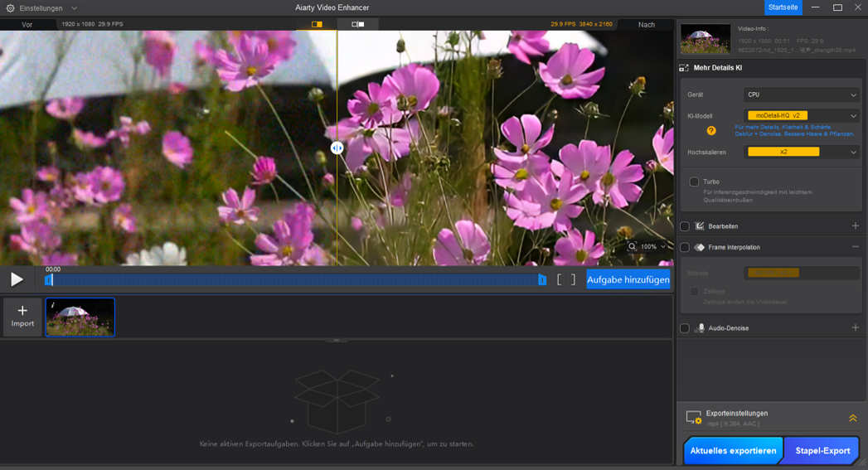Switch to side-by-side comparison mode
This screenshot has height=470, width=868.
pyautogui.click(x=358, y=24)
